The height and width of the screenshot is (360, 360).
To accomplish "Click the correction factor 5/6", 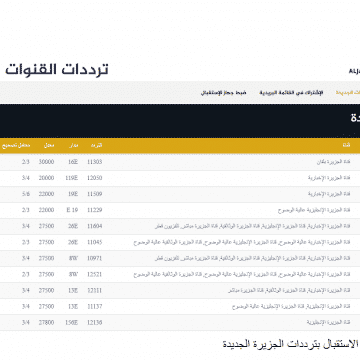I will click(26, 194).
